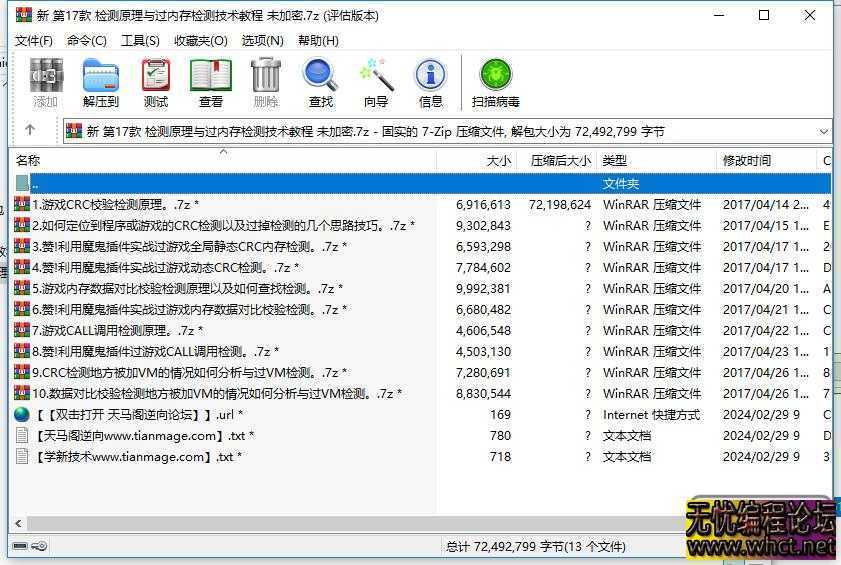Open the 文件(F) menu
This screenshot has width=841, height=565.
[x=34, y=40]
